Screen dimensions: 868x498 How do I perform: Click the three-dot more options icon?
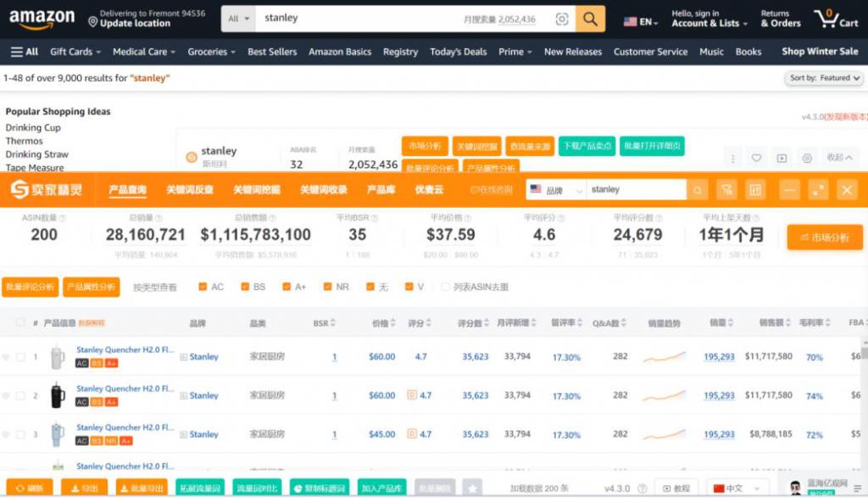coord(732,159)
